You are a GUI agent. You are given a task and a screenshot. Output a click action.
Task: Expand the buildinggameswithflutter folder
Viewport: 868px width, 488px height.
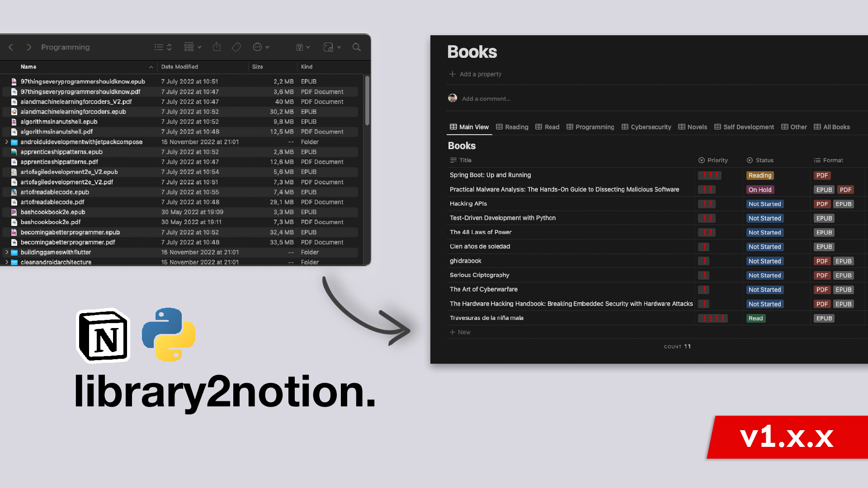pos(6,252)
